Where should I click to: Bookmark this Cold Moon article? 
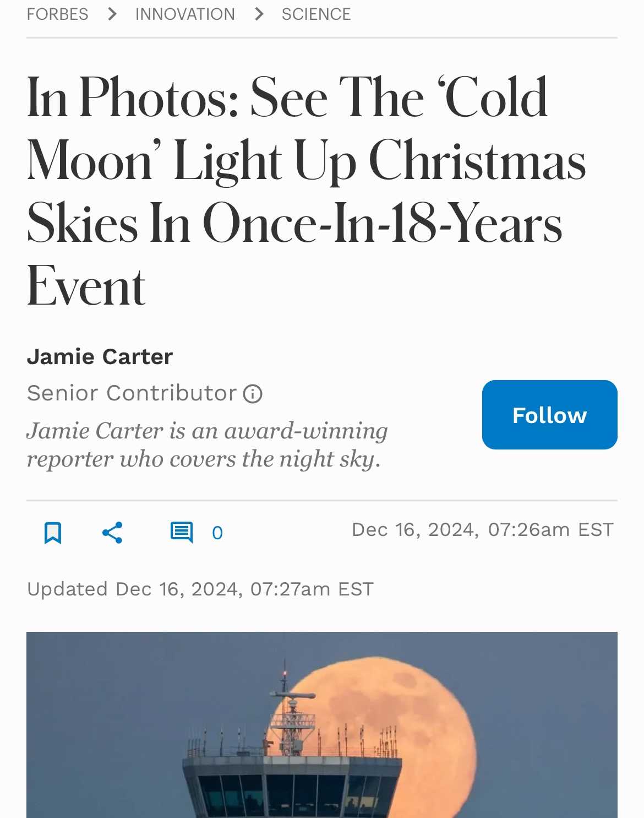pos(53,533)
